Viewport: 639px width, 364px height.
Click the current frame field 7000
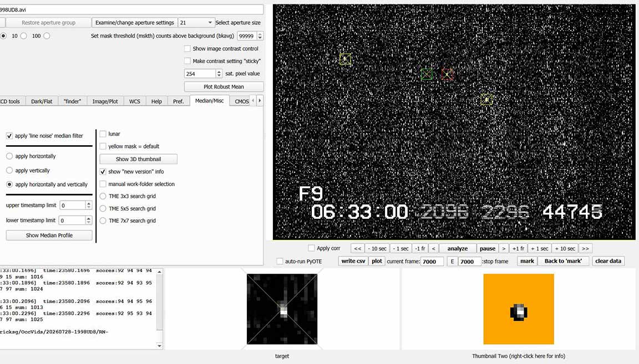[x=432, y=262]
